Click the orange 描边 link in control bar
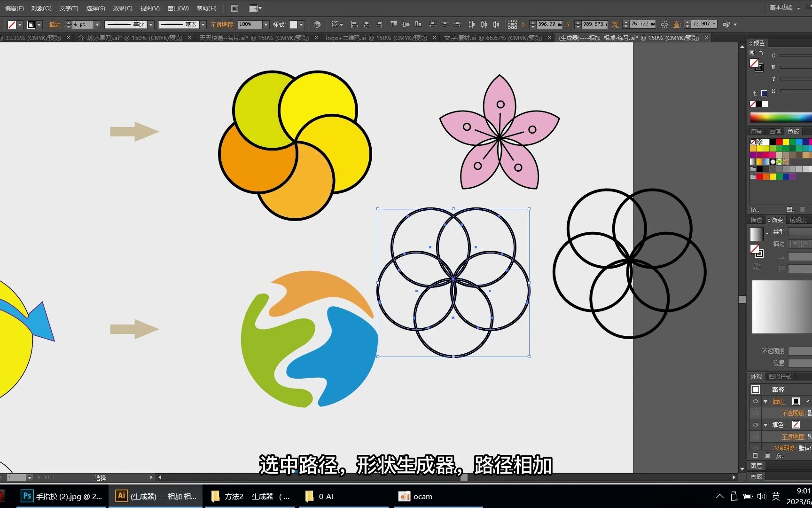The width and height of the screenshot is (812, 508). point(55,24)
